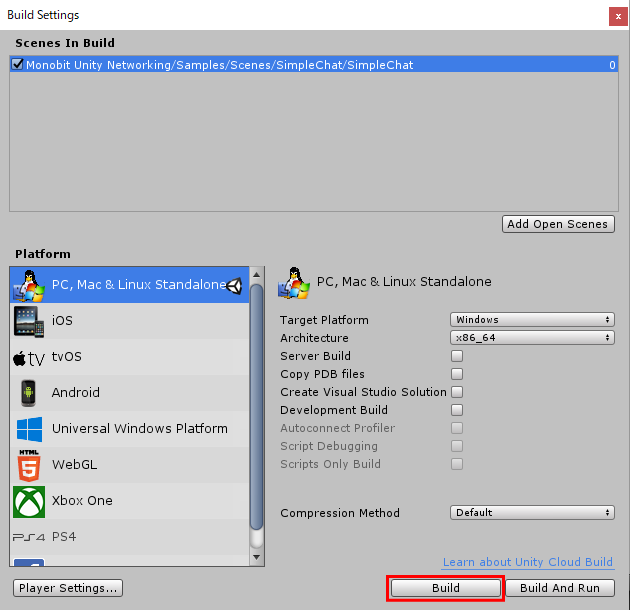
Task: Uncheck the SimpleChat scene checkbox
Action: click(x=17, y=64)
